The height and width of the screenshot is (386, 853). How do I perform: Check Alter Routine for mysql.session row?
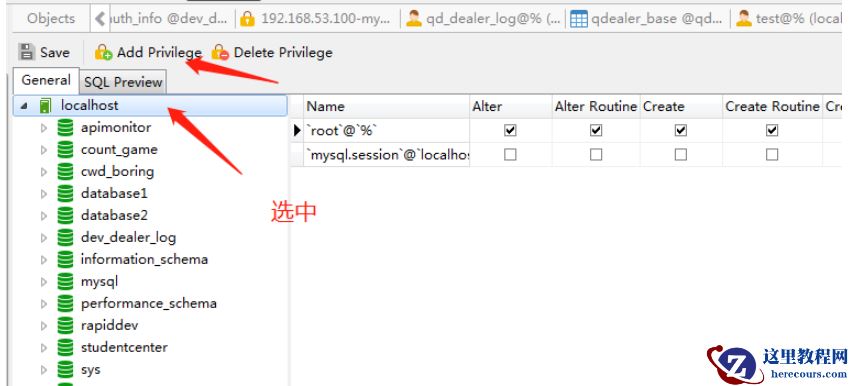click(x=596, y=155)
